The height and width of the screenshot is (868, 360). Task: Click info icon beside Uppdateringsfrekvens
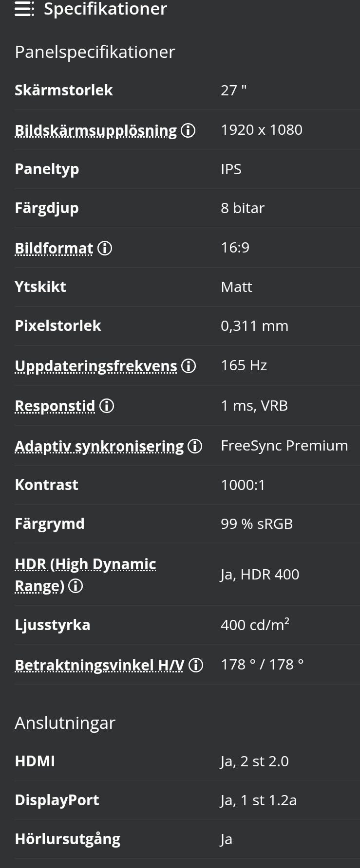pyautogui.click(x=189, y=366)
